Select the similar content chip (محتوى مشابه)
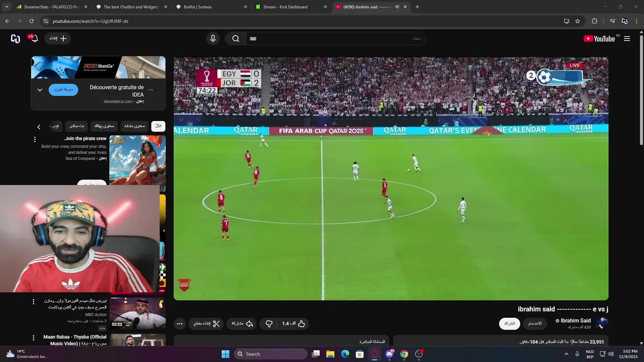644x362 pixels. (134, 126)
